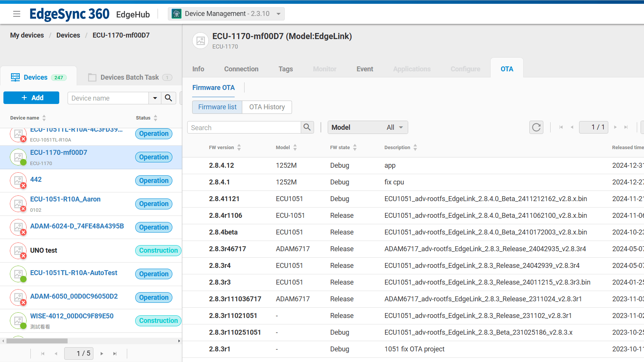Screen dimensions: 644x362
Task: Open the hamburger navigation menu
Action: pos(16,14)
